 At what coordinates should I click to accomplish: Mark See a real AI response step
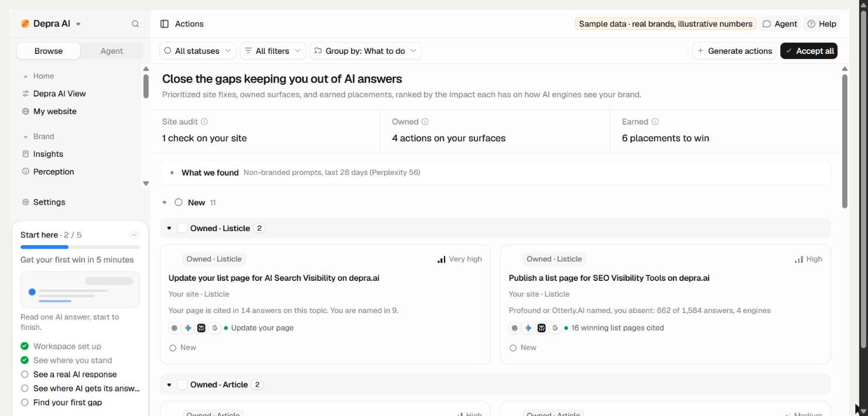tap(25, 374)
